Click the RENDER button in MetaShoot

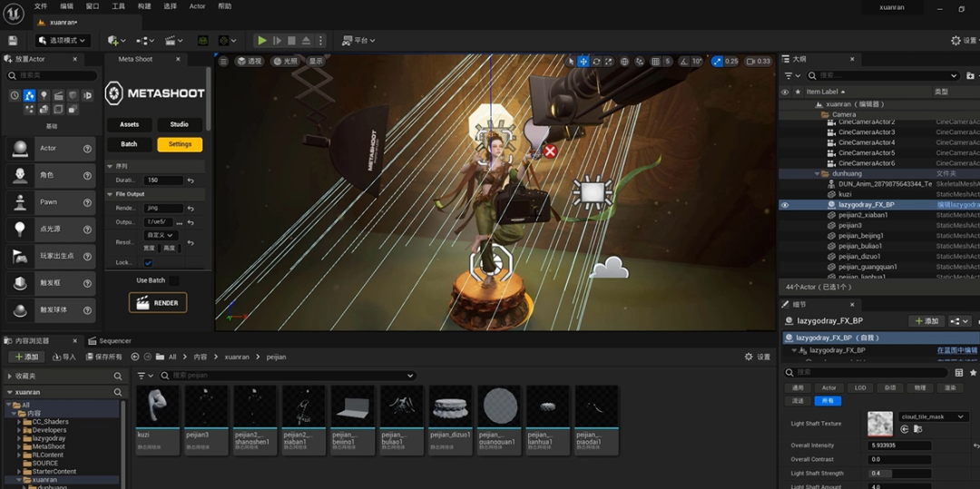[158, 303]
